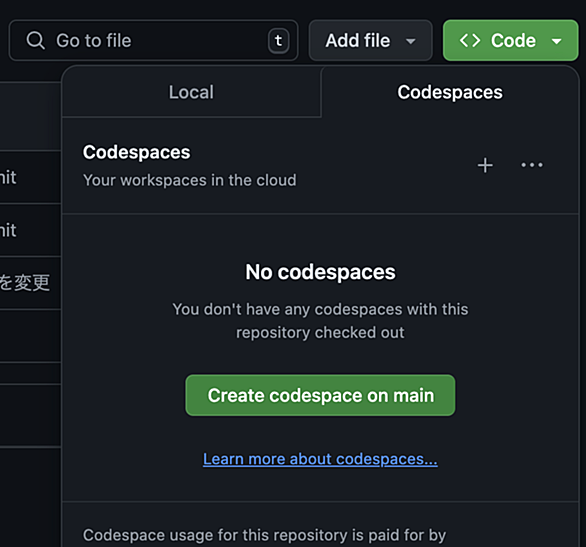Open the commit message ending in を変更

point(25,282)
